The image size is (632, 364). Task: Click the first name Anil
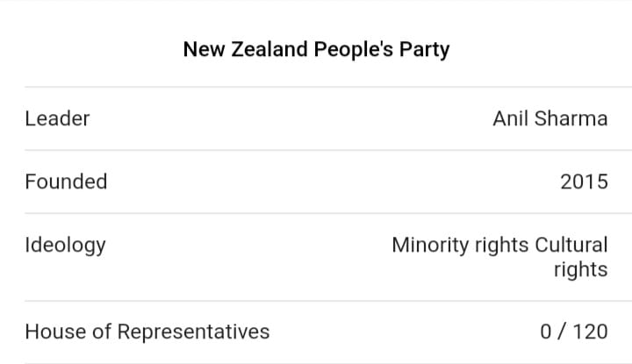click(510, 118)
